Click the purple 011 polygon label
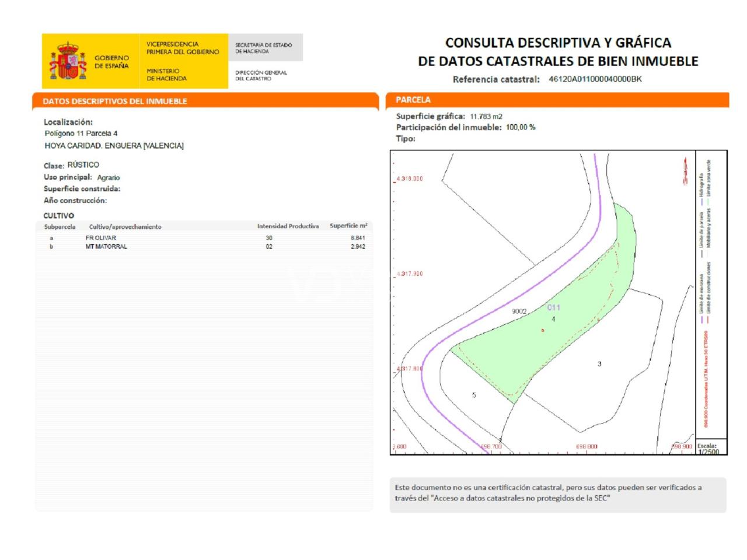The width and height of the screenshot is (747, 560). (x=554, y=307)
